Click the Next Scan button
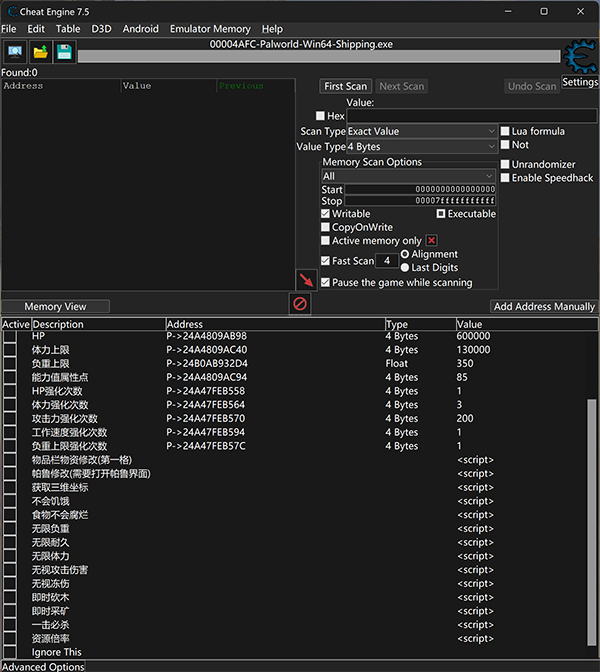The image size is (600, 672). click(x=402, y=86)
